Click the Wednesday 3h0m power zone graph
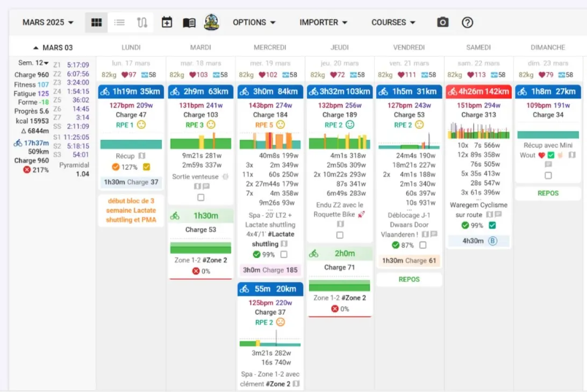The image size is (587, 392). pos(270,140)
